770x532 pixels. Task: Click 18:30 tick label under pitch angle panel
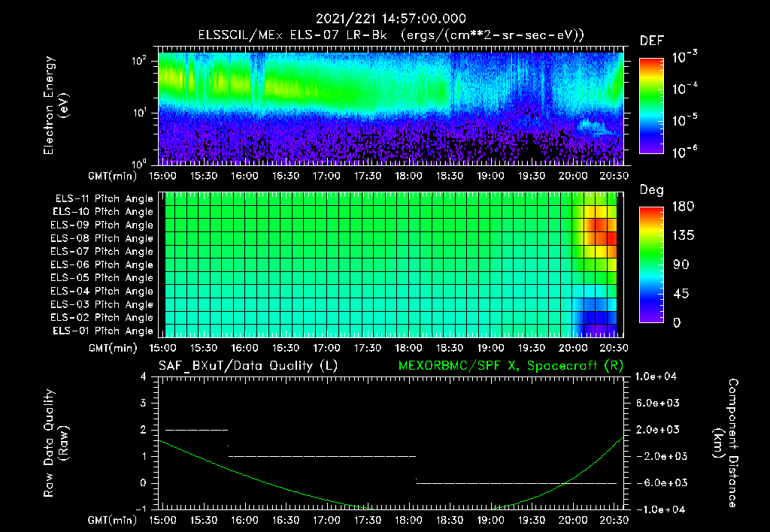pos(450,348)
